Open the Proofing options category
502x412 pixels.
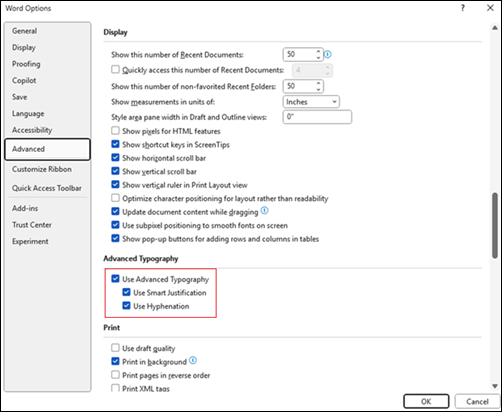[x=26, y=64]
